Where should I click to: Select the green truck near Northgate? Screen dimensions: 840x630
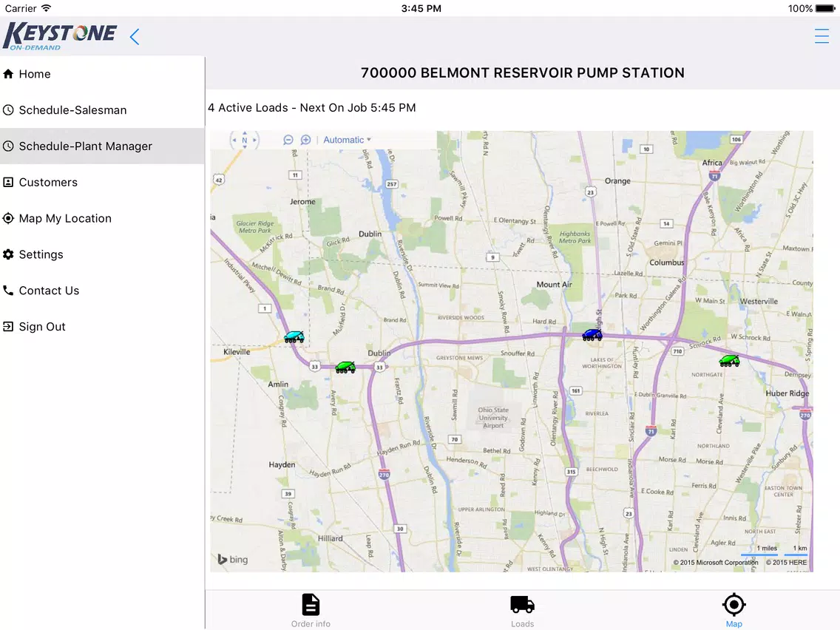pyautogui.click(x=729, y=361)
